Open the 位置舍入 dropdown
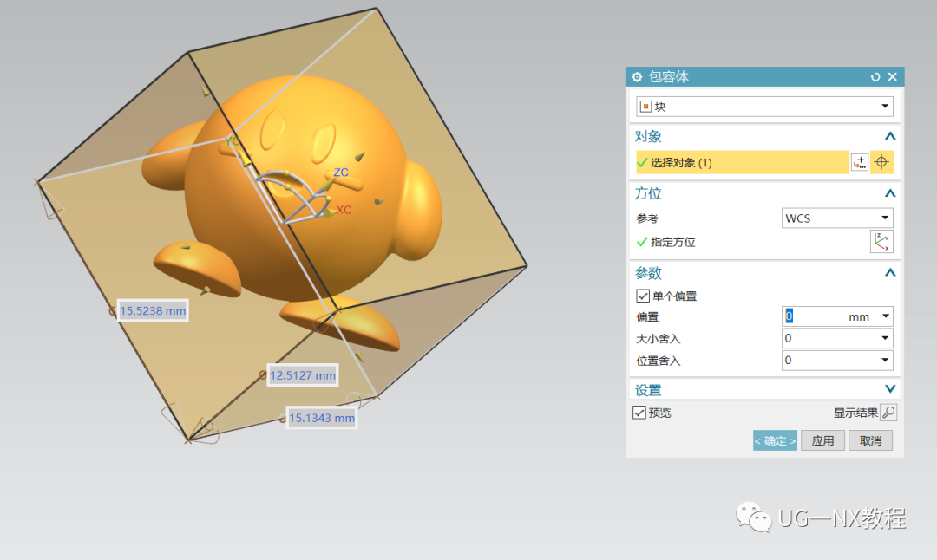 coord(837,360)
